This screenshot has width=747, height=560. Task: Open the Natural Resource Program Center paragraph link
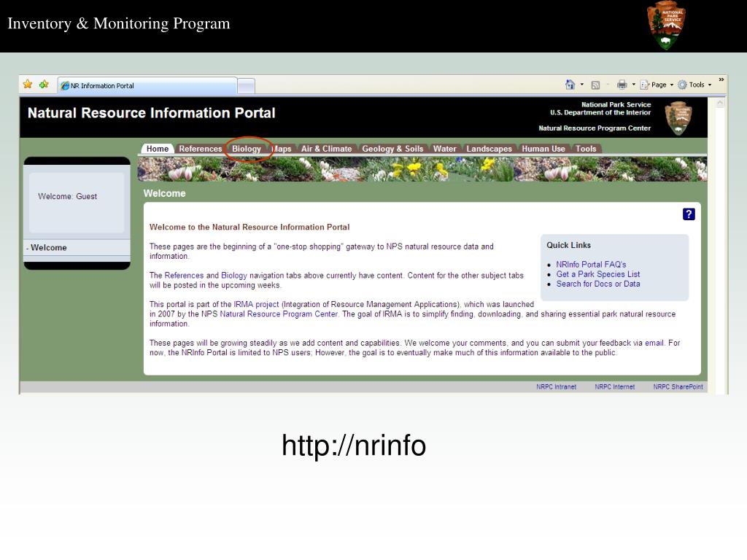click(x=279, y=314)
